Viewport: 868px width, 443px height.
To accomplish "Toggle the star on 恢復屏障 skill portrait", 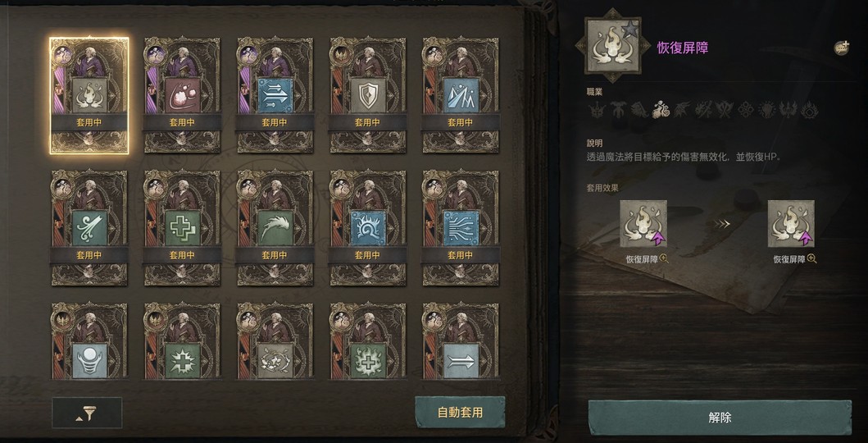I will (x=629, y=30).
